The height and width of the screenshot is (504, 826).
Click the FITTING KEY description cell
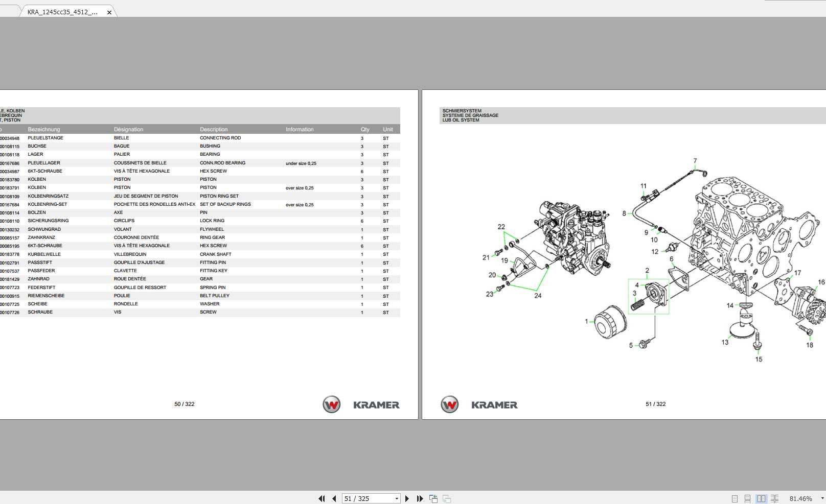(214, 271)
